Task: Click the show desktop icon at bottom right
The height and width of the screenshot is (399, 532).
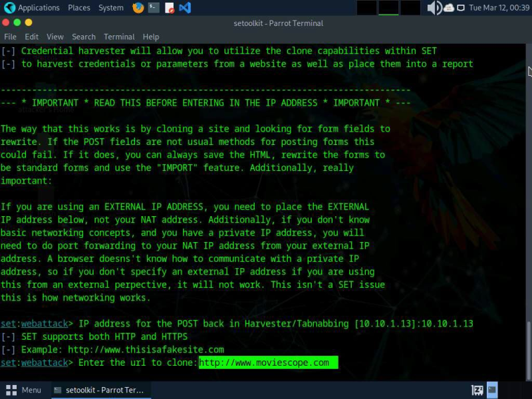Action: point(492,390)
